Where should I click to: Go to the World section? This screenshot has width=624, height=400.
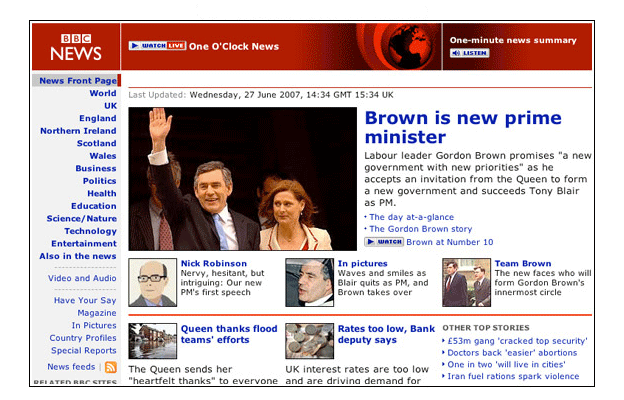pyautogui.click(x=103, y=93)
